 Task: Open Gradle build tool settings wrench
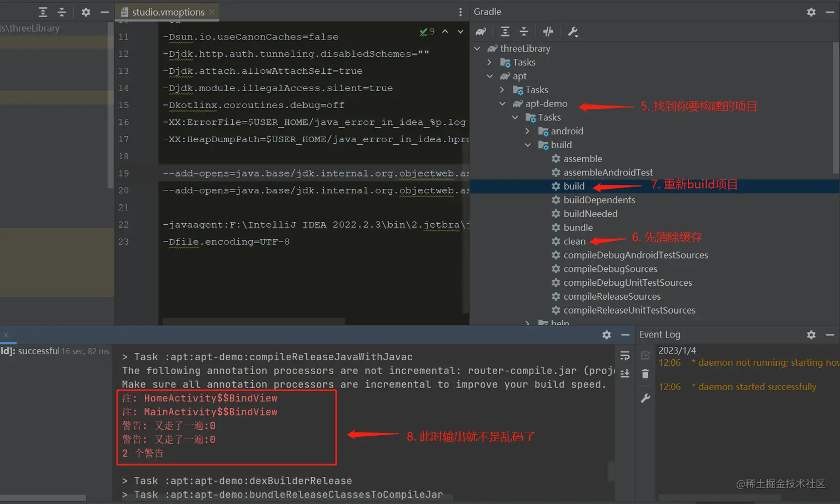(573, 32)
